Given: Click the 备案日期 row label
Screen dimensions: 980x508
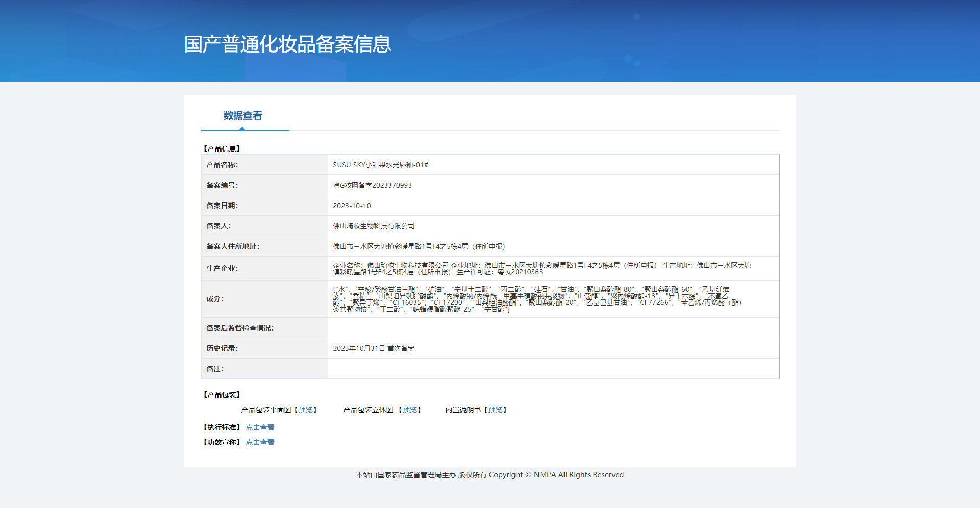Looking at the screenshot, I should (x=222, y=206).
